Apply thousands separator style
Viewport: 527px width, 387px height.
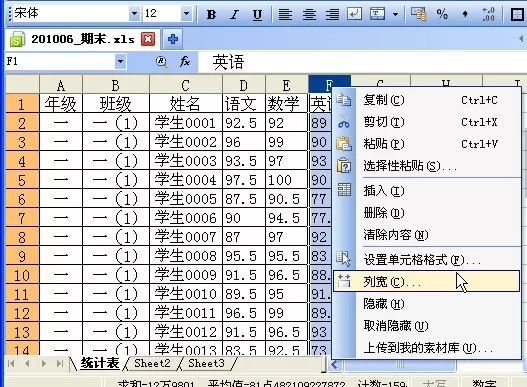coord(465,14)
